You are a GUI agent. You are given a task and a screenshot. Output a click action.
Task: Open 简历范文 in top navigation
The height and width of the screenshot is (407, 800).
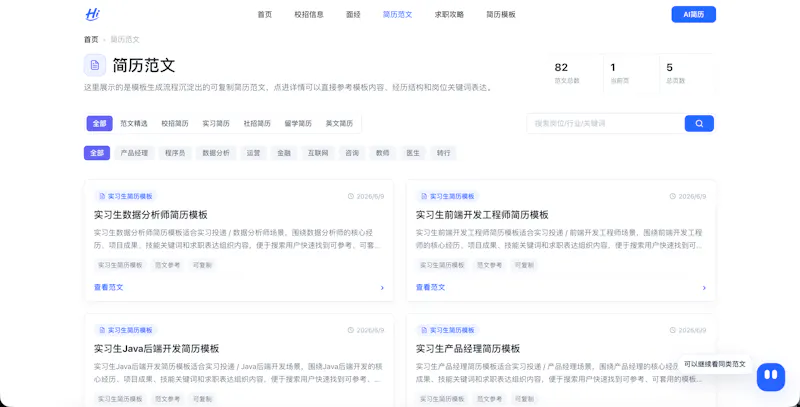[x=397, y=15]
